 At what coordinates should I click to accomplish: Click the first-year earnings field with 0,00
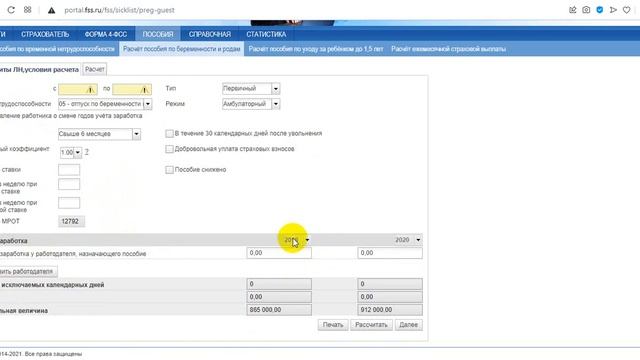tap(279, 253)
